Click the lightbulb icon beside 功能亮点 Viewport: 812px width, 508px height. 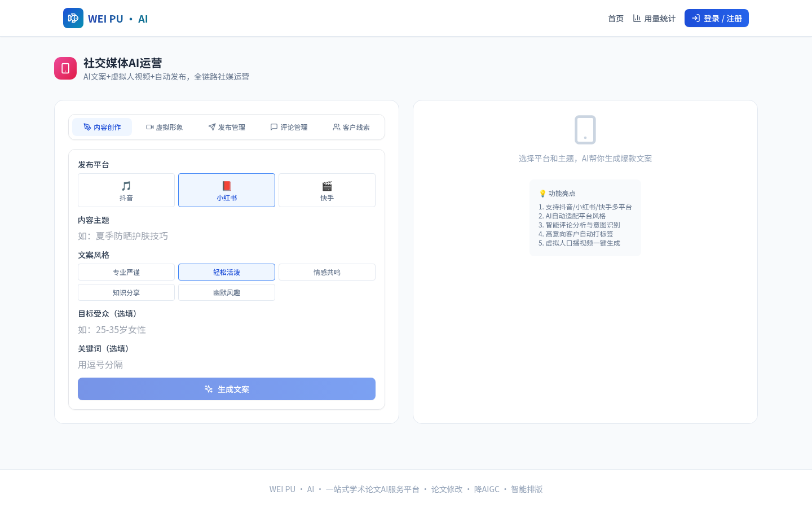(542, 194)
